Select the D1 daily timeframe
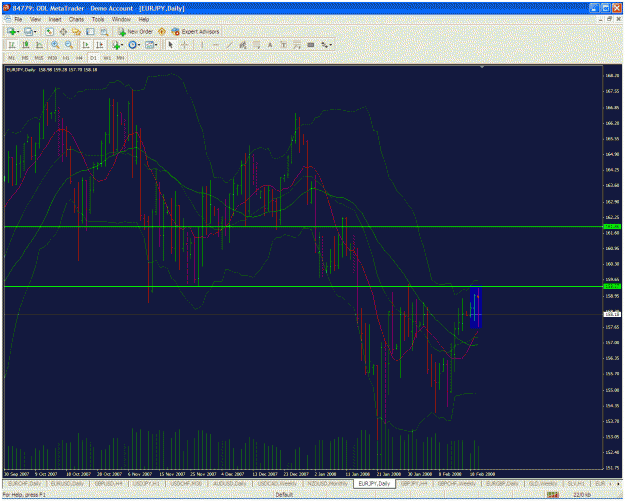This screenshot has height=501, width=625. tap(93, 58)
